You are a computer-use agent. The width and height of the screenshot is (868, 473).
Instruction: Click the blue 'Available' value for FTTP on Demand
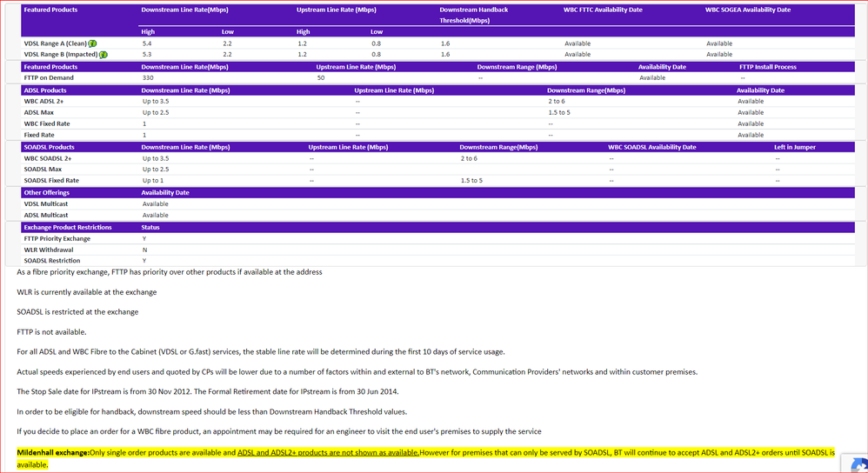(x=652, y=77)
